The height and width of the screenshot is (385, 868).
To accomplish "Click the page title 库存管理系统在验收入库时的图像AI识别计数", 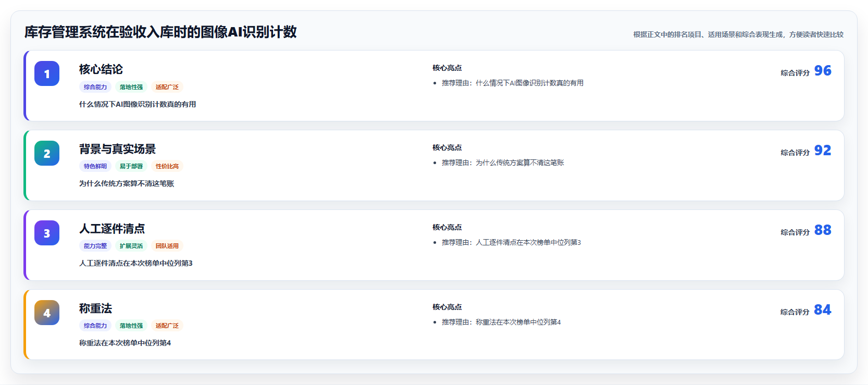I will tap(160, 32).
